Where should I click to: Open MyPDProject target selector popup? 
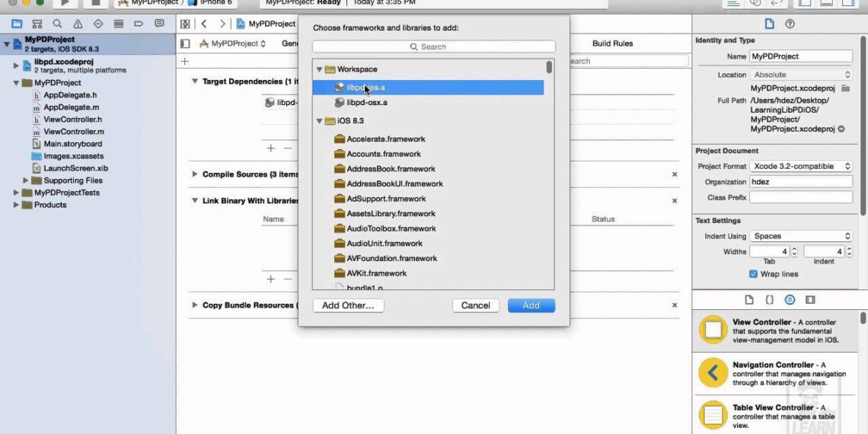tap(232, 43)
